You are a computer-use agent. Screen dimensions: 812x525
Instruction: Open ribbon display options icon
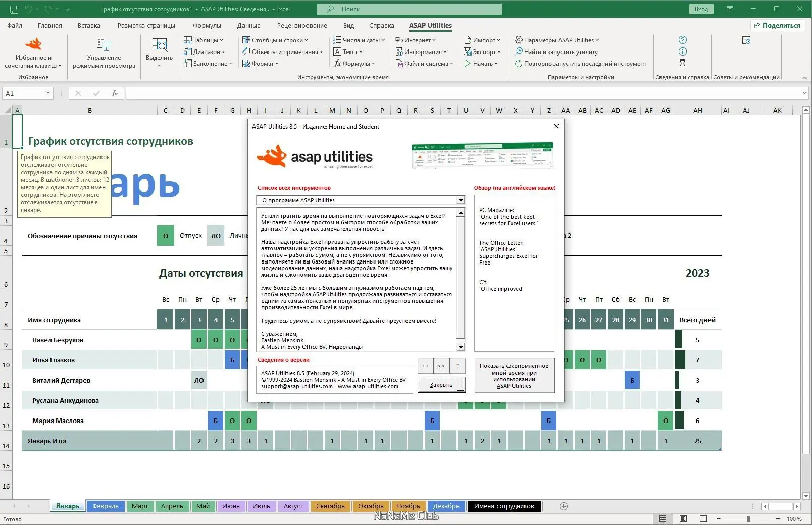point(730,9)
